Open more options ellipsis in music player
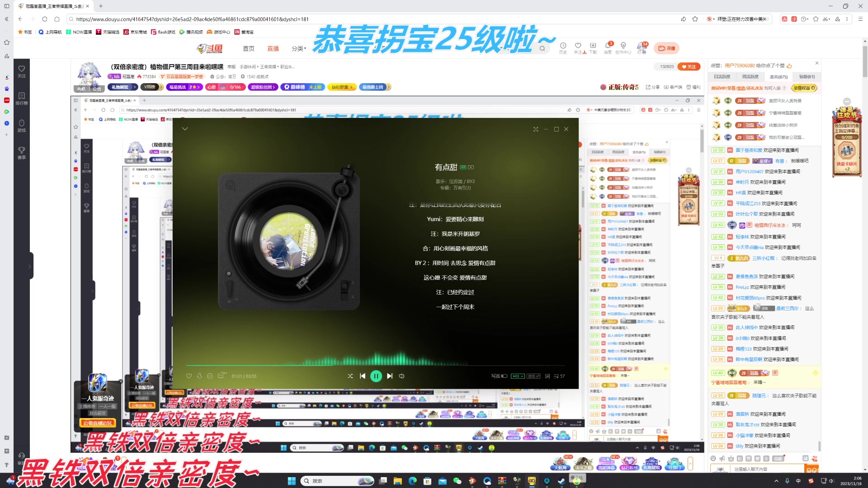This screenshot has width=868, height=488. click(x=210, y=376)
